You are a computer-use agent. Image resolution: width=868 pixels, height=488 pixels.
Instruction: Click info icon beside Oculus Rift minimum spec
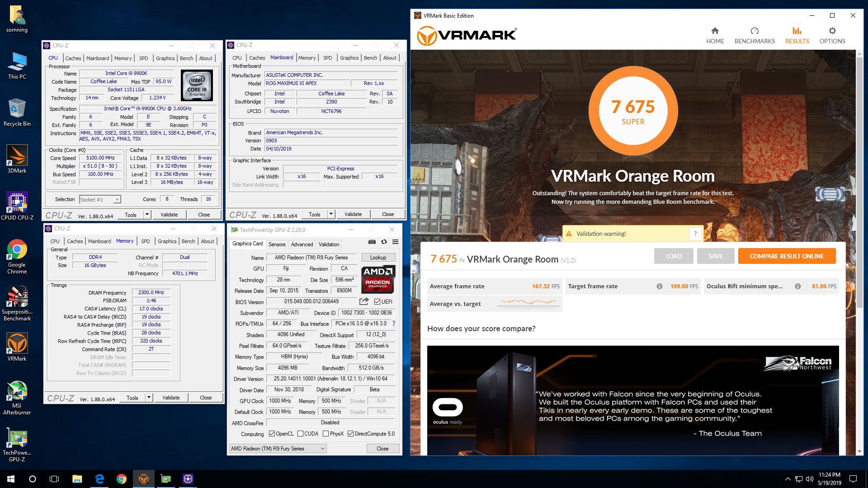pos(798,286)
